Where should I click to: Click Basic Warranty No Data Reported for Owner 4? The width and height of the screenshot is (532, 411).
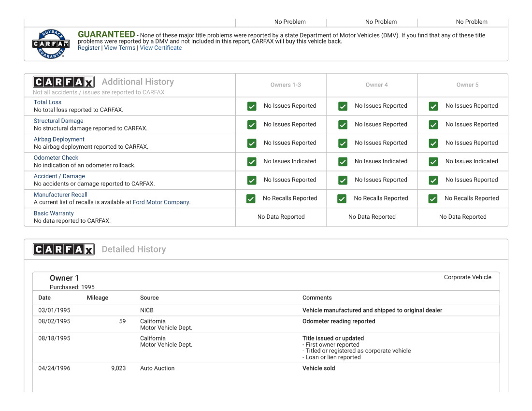pos(372,217)
